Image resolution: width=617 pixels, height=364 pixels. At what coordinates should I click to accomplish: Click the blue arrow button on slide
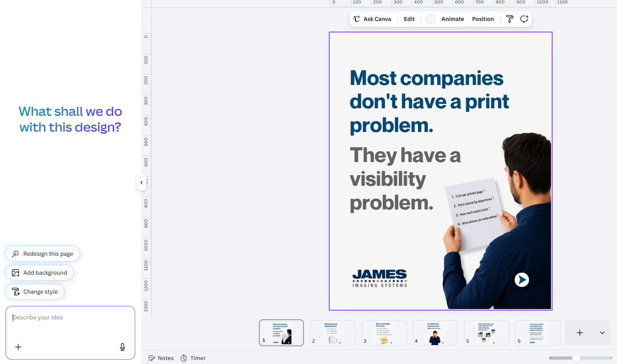click(x=522, y=280)
